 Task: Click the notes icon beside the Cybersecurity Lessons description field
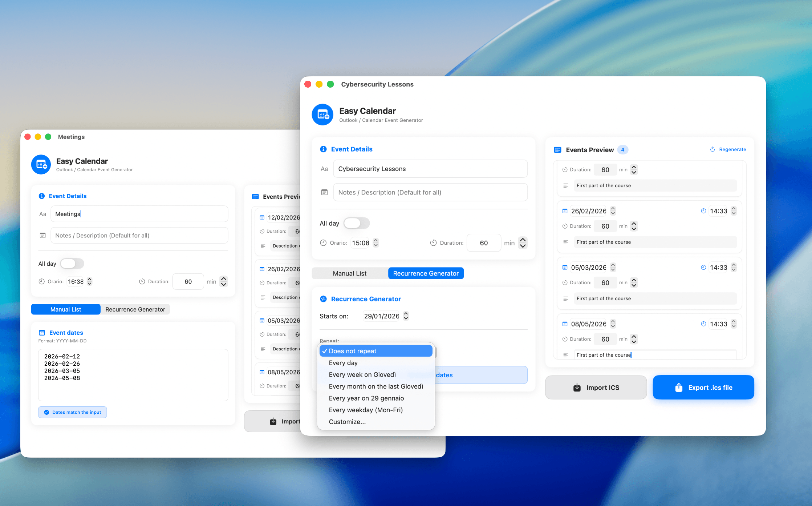(x=324, y=192)
